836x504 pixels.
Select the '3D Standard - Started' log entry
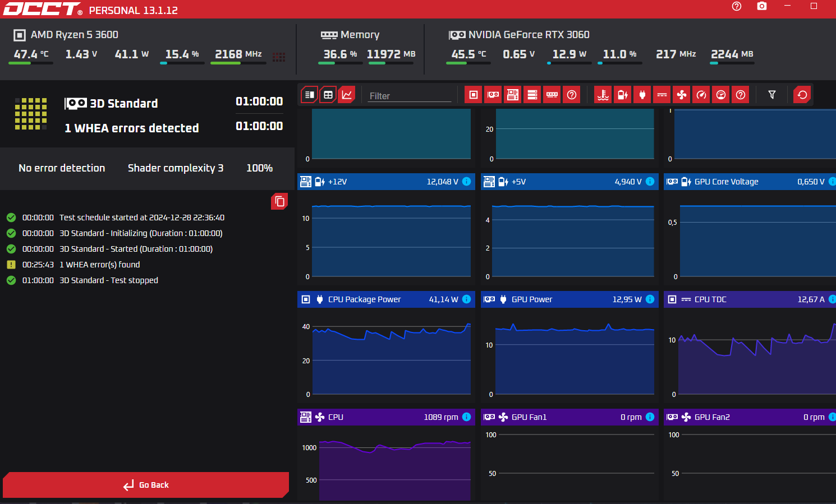pyautogui.click(x=136, y=249)
